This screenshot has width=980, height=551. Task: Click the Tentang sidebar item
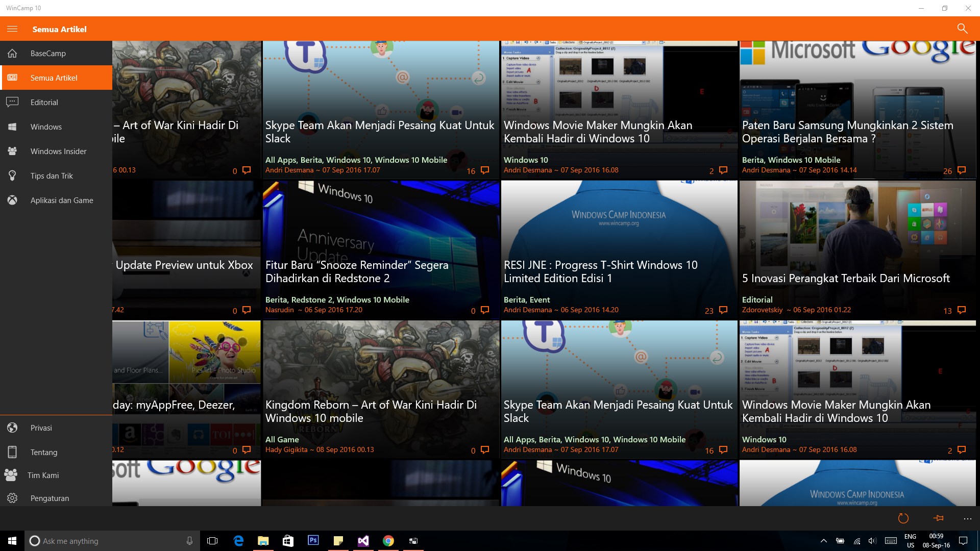click(x=44, y=453)
